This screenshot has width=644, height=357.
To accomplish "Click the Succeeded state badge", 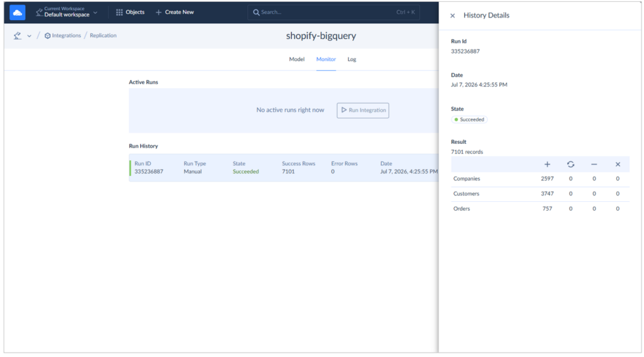I will pyautogui.click(x=469, y=119).
